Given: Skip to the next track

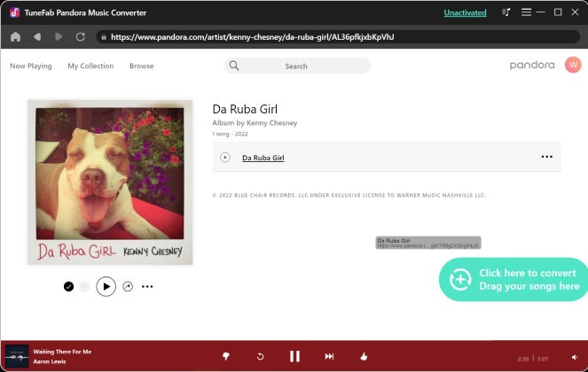Looking at the screenshot, I should tap(329, 356).
